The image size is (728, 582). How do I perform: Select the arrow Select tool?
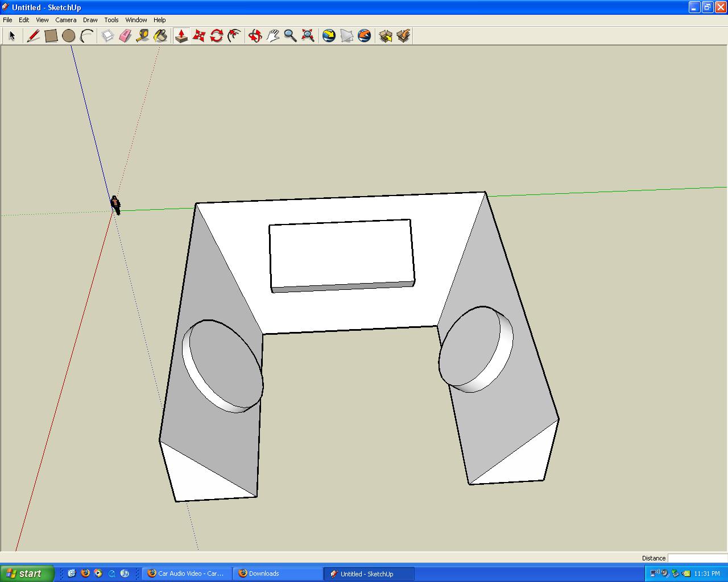[x=12, y=36]
